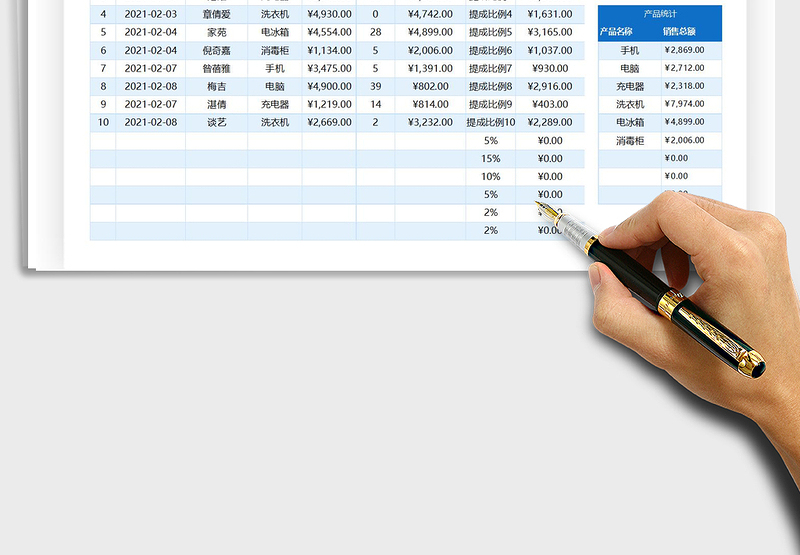This screenshot has width=800, height=555.
Task: Select the 15% commission rate cell
Action: [490, 158]
